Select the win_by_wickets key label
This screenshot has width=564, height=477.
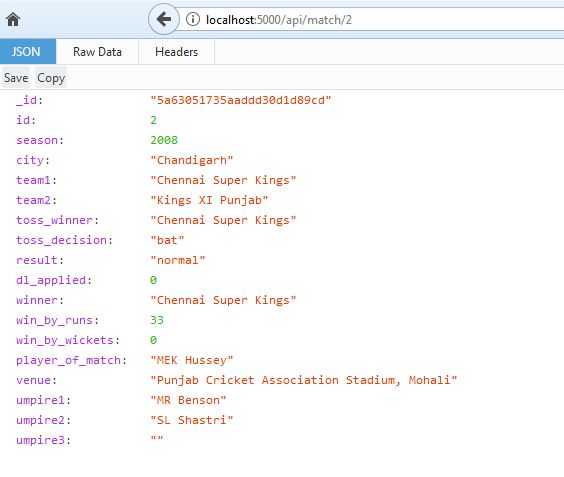[x=68, y=340]
